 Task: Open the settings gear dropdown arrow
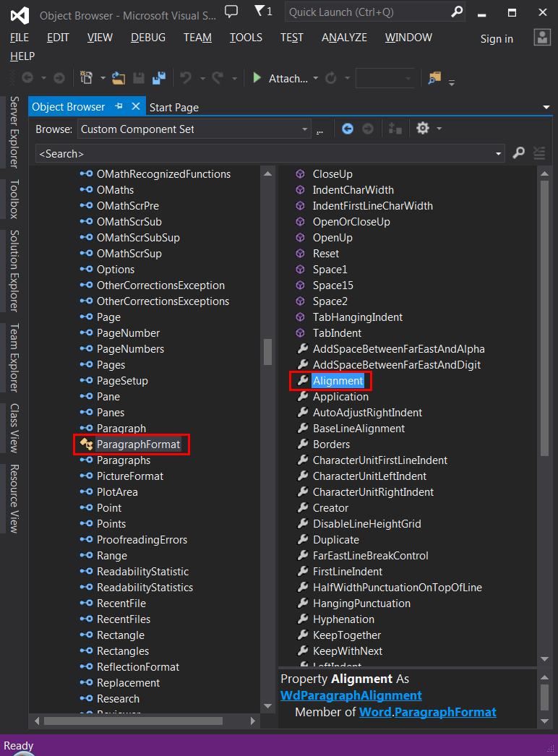pos(439,129)
